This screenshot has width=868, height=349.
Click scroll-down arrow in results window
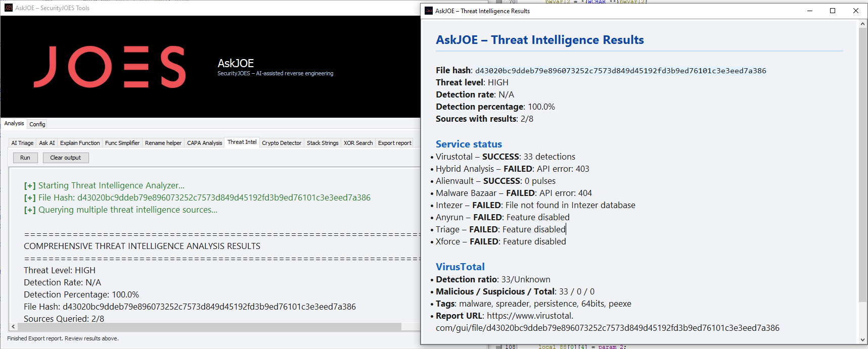863,340
